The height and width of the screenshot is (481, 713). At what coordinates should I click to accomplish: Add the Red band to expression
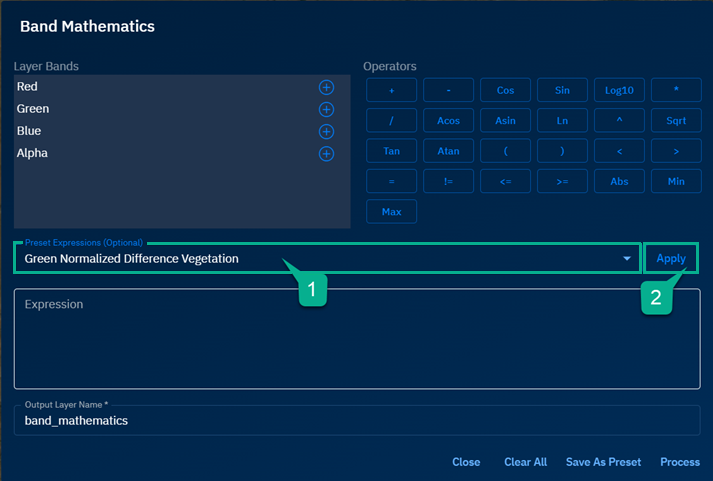click(326, 87)
